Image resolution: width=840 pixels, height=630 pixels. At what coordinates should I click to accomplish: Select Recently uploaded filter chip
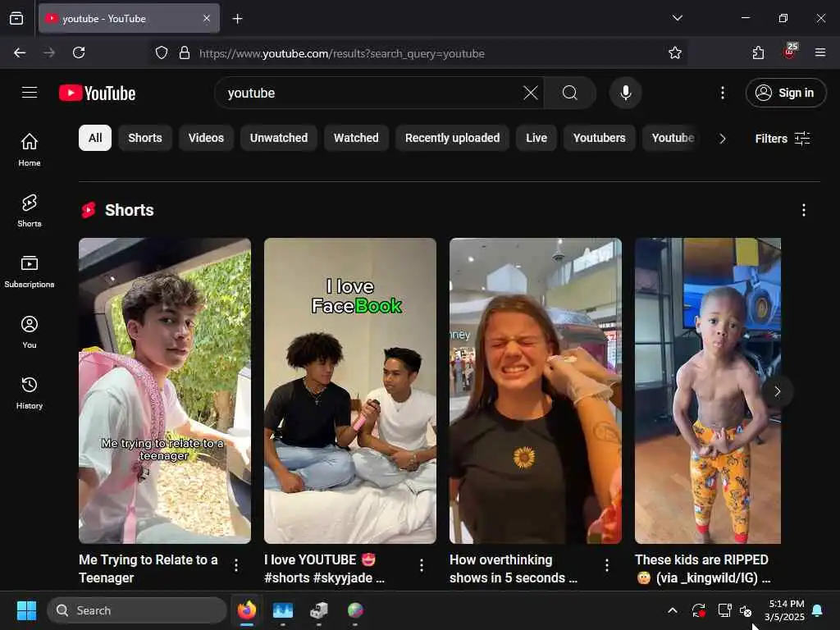(x=452, y=138)
